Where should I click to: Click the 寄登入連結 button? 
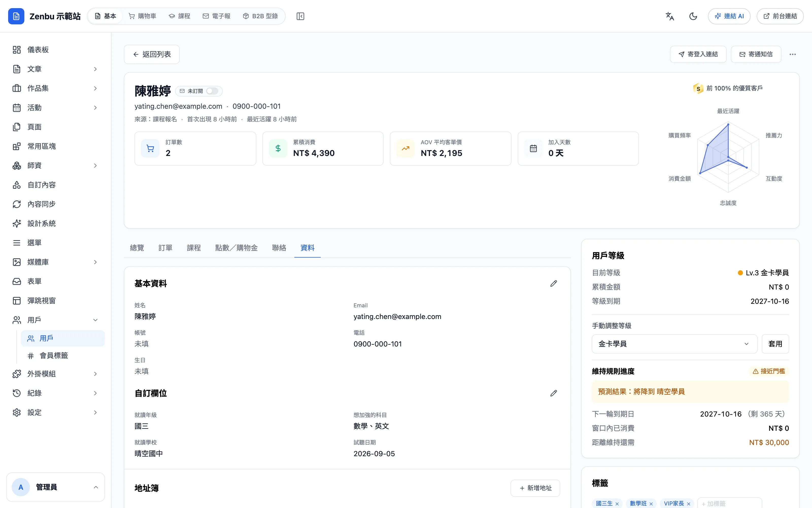tap(698, 54)
